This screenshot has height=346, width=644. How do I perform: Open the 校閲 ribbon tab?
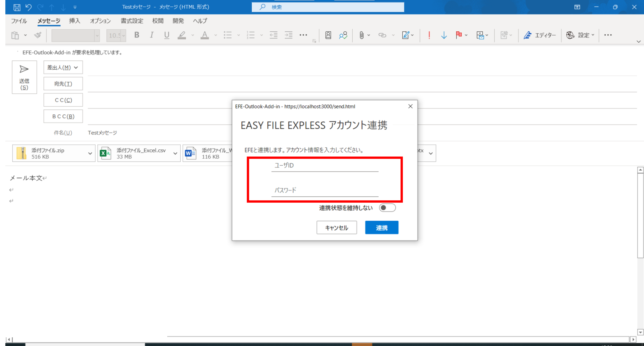(158, 21)
